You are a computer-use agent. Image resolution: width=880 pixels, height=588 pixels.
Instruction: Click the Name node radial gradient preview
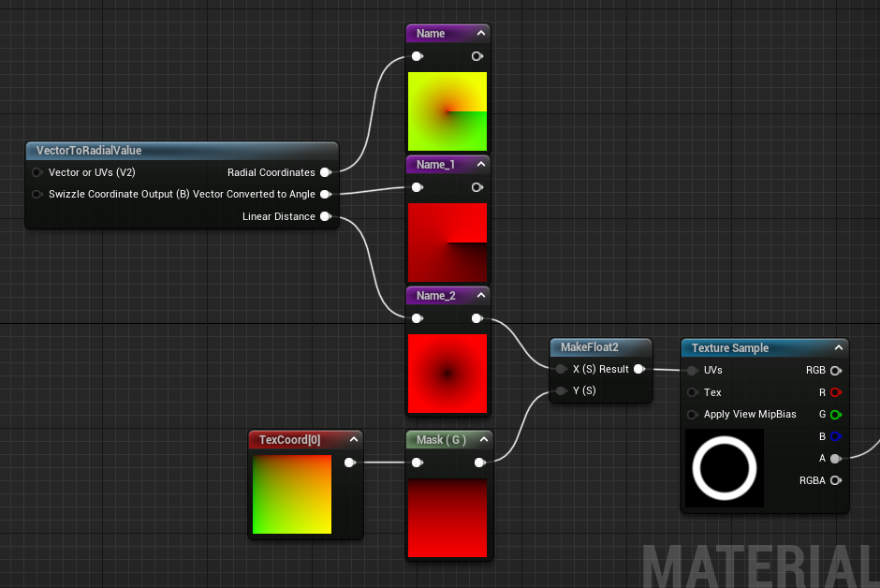pyautogui.click(x=447, y=111)
